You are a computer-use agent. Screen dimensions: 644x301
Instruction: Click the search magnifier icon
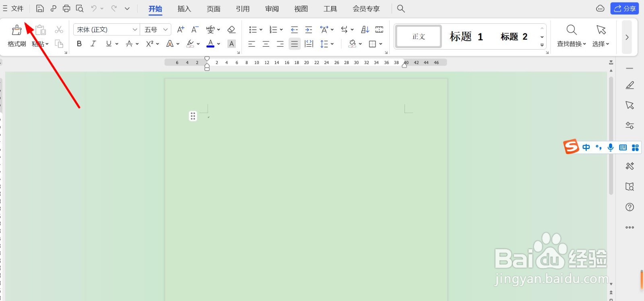click(401, 8)
